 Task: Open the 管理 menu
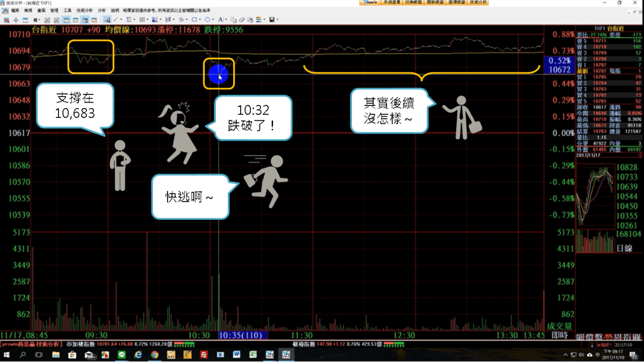tap(54, 10)
